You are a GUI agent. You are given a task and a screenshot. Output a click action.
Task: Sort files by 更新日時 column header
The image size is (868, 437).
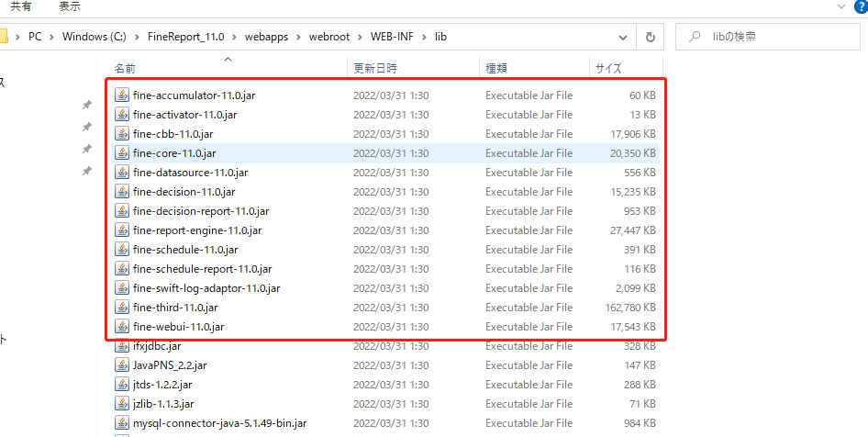coord(413,69)
